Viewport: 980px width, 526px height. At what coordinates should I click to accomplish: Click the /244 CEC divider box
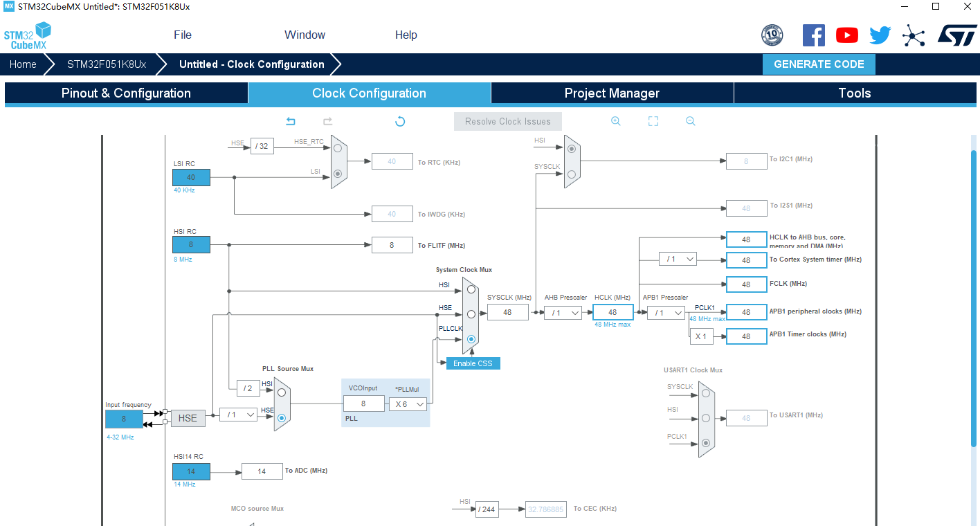click(487, 509)
